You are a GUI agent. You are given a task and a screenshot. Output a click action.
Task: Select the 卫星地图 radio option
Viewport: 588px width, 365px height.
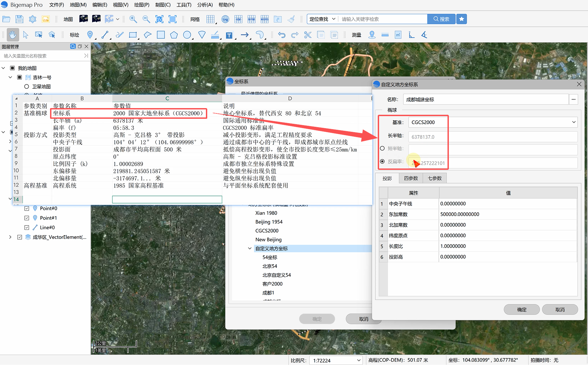click(x=27, y=86)
